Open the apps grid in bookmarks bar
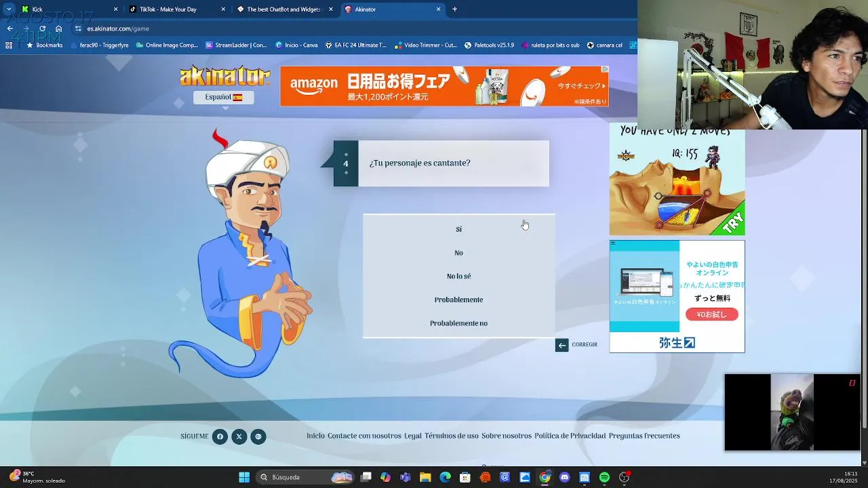 (9, 45)
